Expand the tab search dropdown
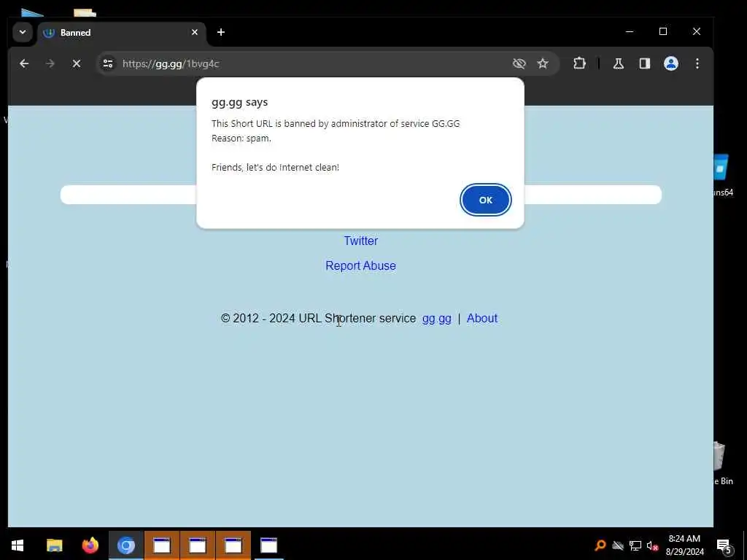Viewport: 747px width, 560px height. pyautogui.click(x=23, y=32)
